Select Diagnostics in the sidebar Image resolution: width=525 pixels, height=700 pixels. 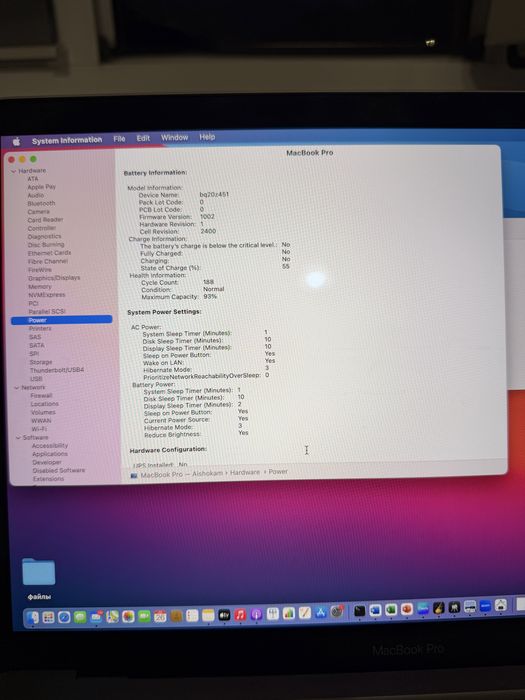pyautogui.click(x=44, y=237)
